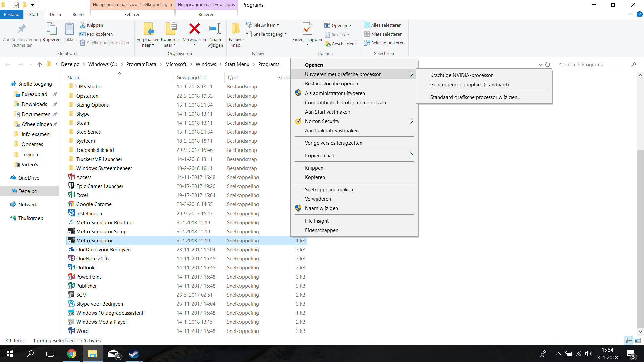Open the Bestand tab

12,14
